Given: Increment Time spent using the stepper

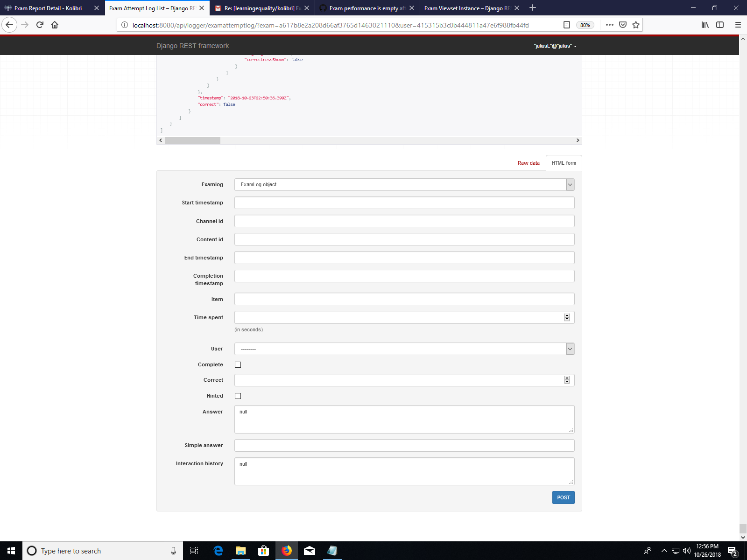Looking at the screenshot, I should click(567, 315).
